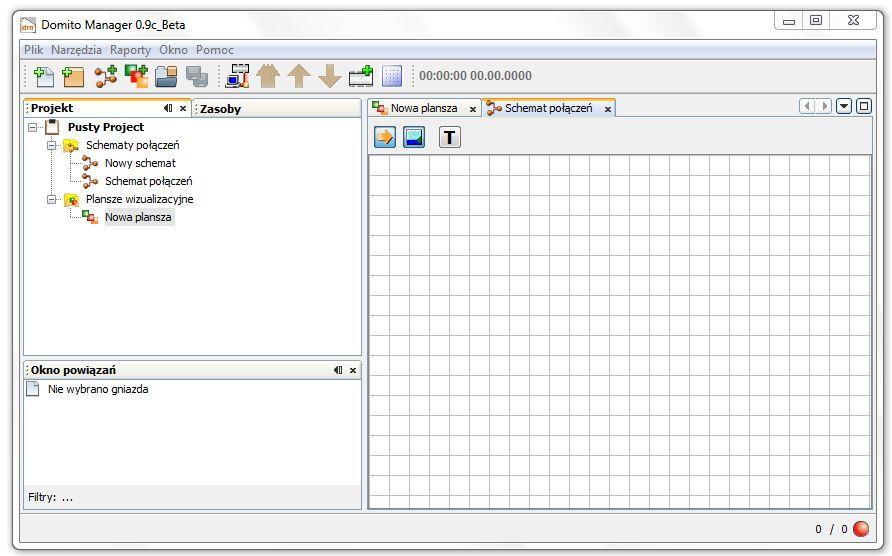Click the add-module plus icon

(x=361, y=76)
